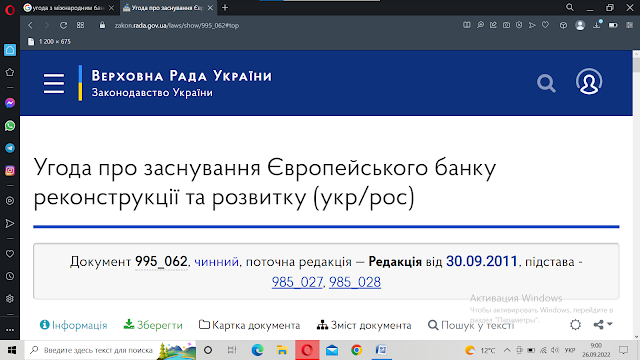Click the 'чинний' status link
Image resolution: width=640 pixels, height=360 pixels.
click(x=216, y=261)
